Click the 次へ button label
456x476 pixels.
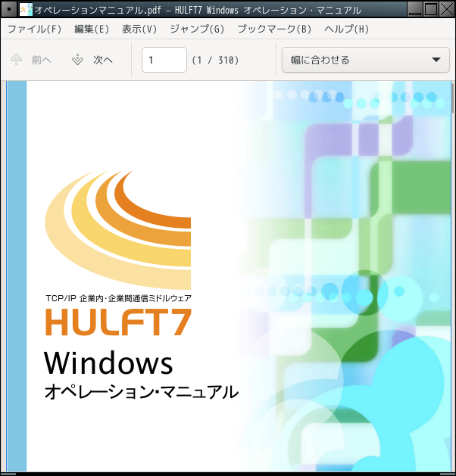[103, 60]
